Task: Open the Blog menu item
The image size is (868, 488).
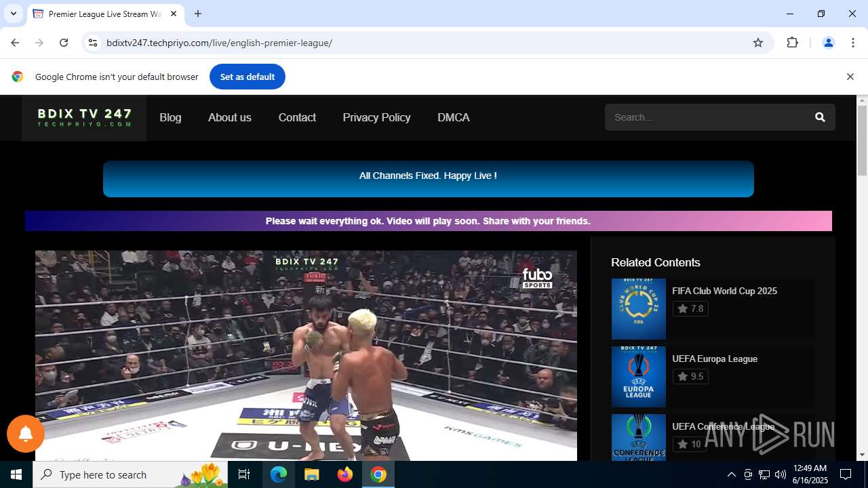Action: [170, 117]
